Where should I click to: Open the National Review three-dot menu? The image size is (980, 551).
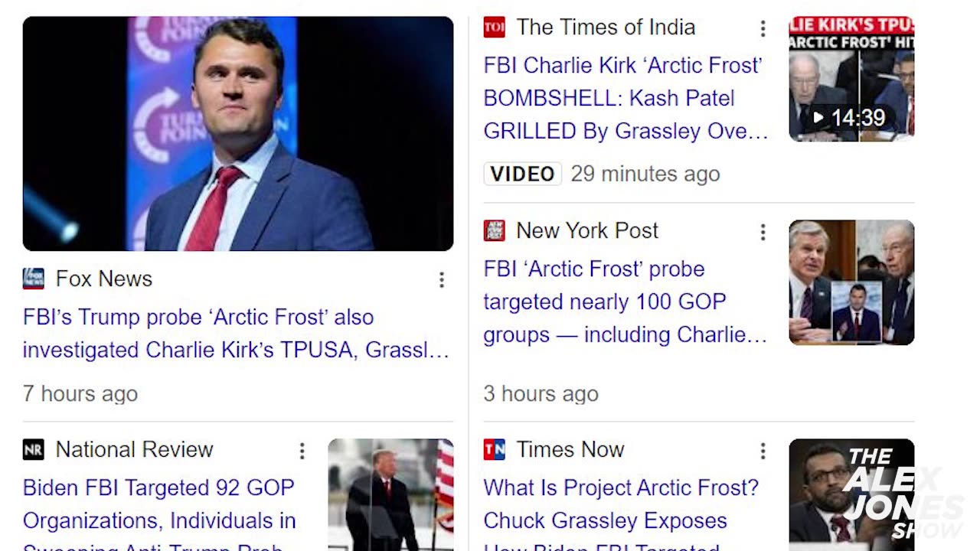pos(302,451)
